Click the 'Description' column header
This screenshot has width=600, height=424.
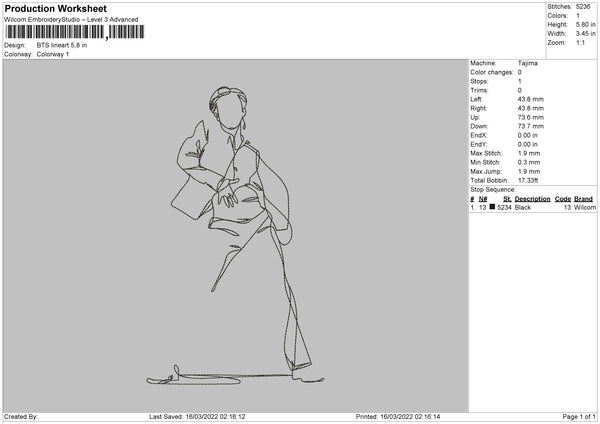click(x=532, y=199)
